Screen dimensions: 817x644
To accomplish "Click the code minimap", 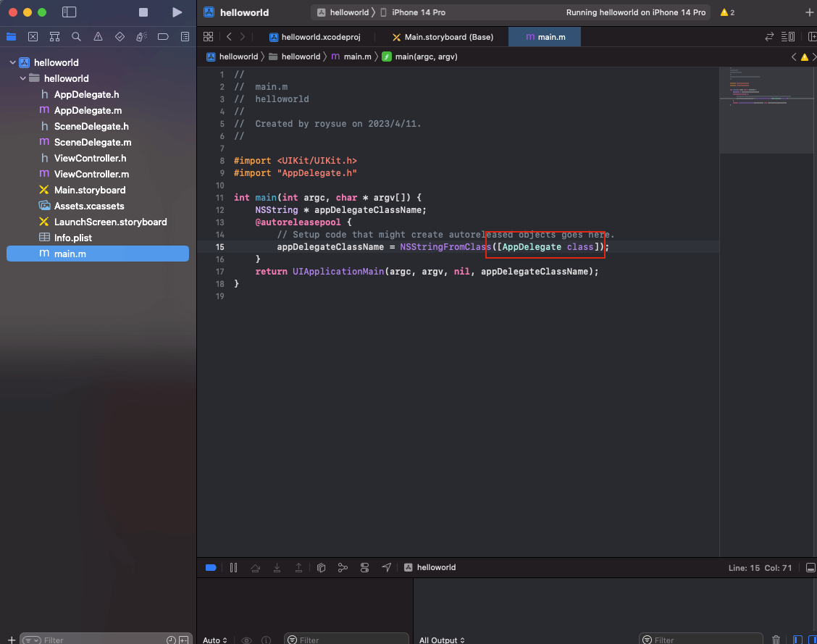I will (766, 110).
